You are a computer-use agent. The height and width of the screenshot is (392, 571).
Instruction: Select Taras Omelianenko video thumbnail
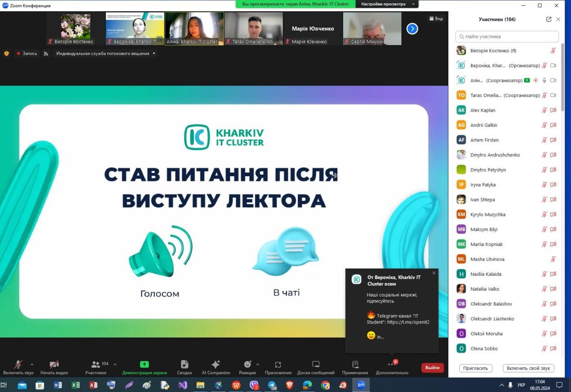click(x=253, y=28)
